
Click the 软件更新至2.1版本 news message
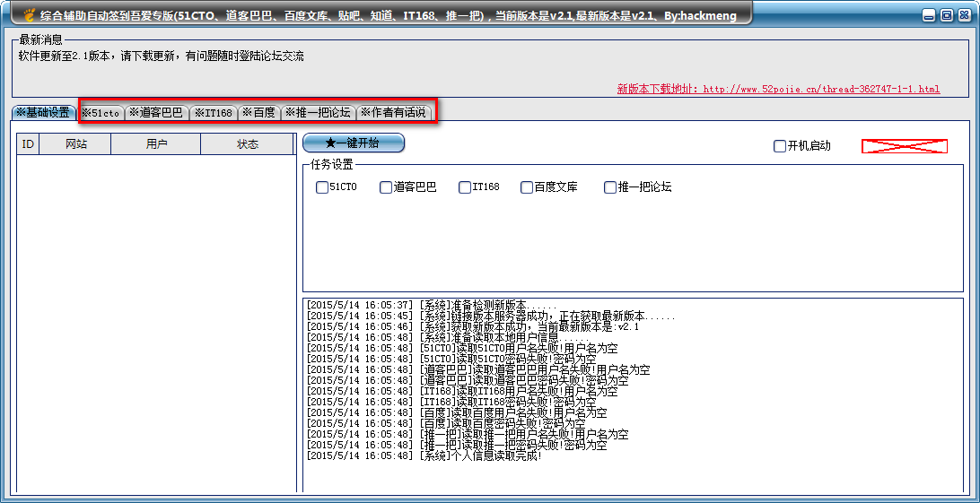(x=162, y=56)
